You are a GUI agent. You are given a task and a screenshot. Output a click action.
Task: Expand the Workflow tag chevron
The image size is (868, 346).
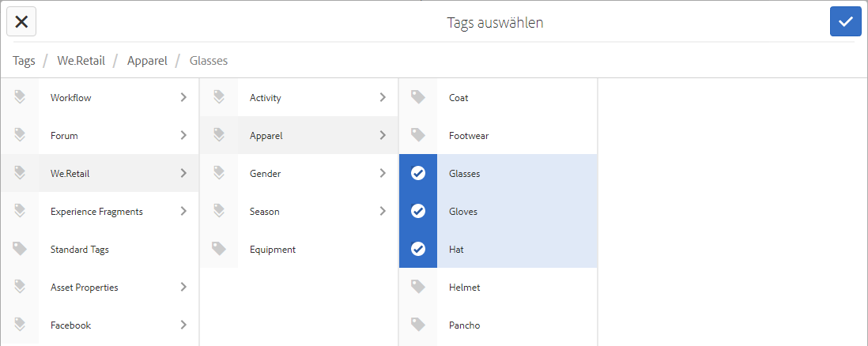pos(183,97)
